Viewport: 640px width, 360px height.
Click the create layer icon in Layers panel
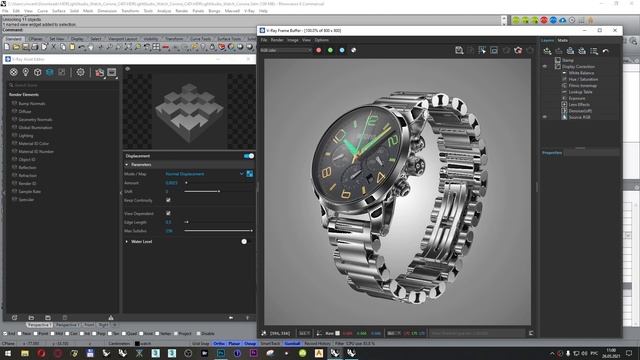[x=547, y=51]
